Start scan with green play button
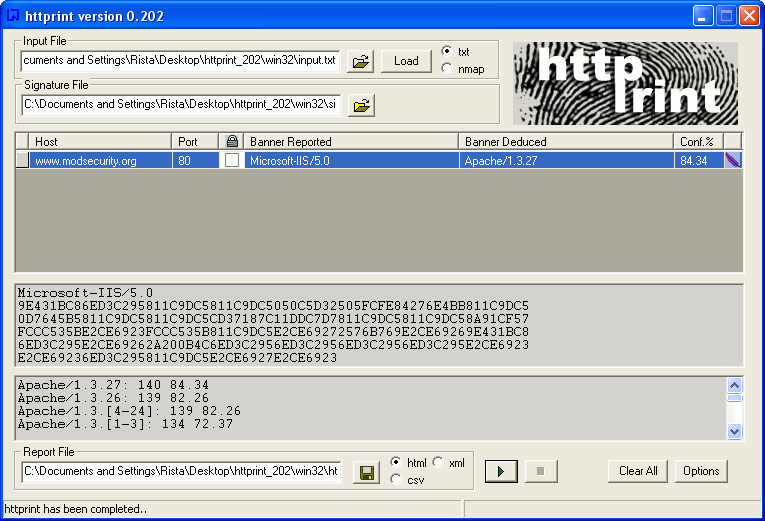The height and width of the screenshot is (521, 765). (501, 471)
